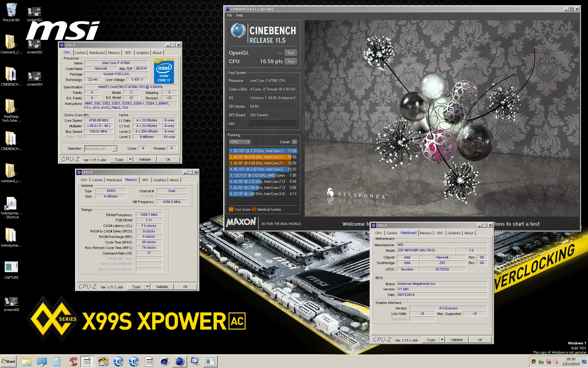Run the OpenGL test in CINEBENCH
The height and width of the screenshot is (368, 588).
291,53
